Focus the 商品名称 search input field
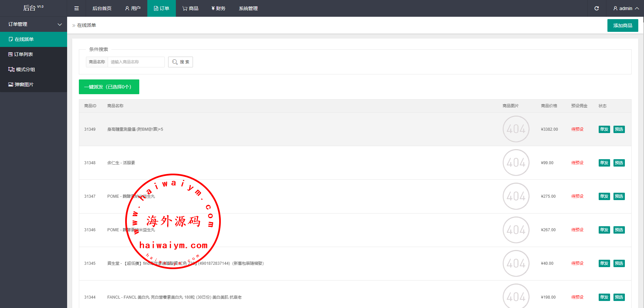The image size is (644, 308). 136,62
